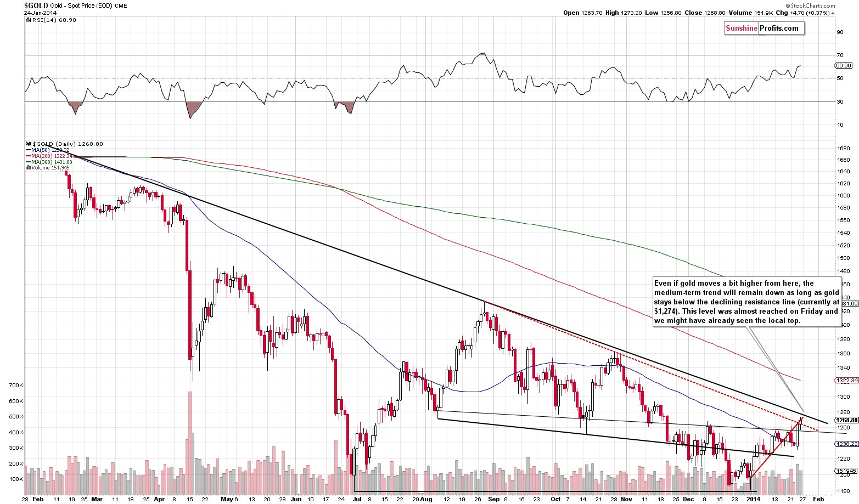Click the volume axis label 400K
This screenshot has height=504, width=859.
coord(16,432)
